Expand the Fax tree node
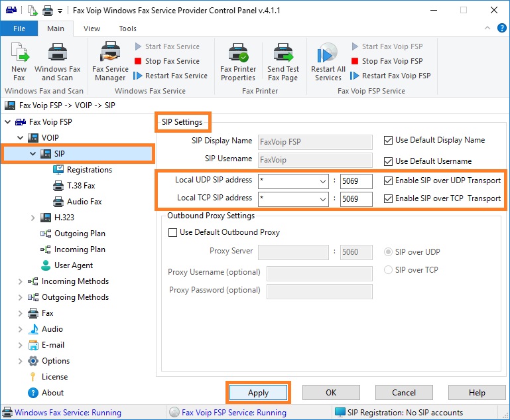510x420 pixels. pyautogui.click(x=20, y=313)
